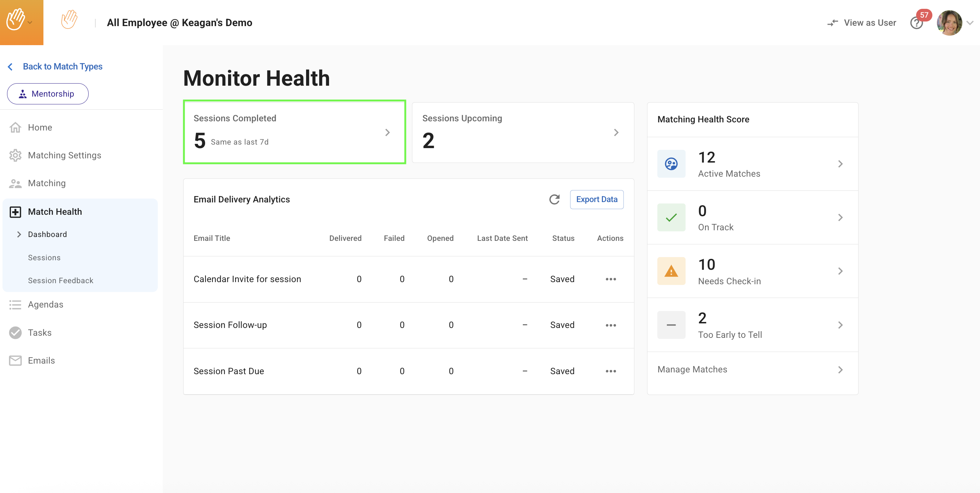
Task: Open the orange logo workspace dropdown
Action: coord(21,22)
